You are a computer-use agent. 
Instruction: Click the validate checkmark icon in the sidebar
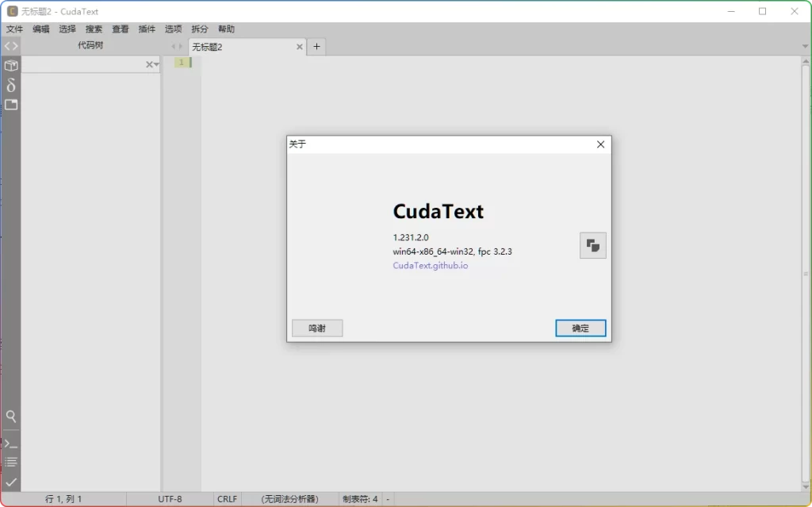pos(10,481)
